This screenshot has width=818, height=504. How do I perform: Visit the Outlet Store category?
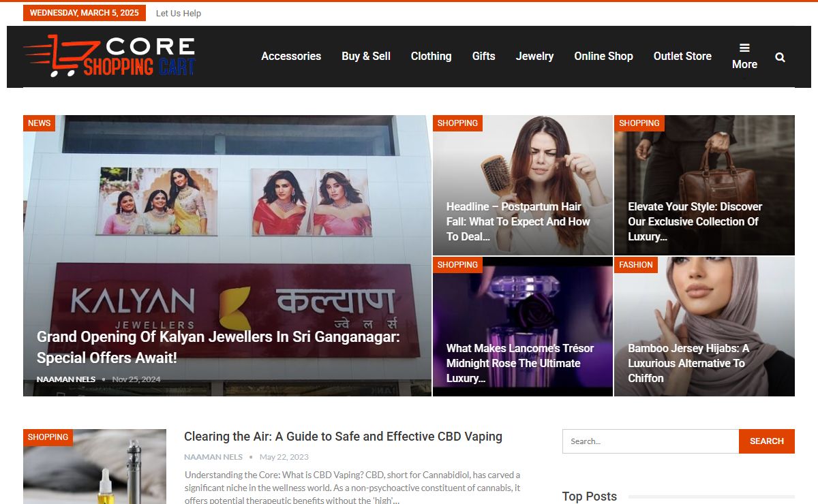point(682,57)
